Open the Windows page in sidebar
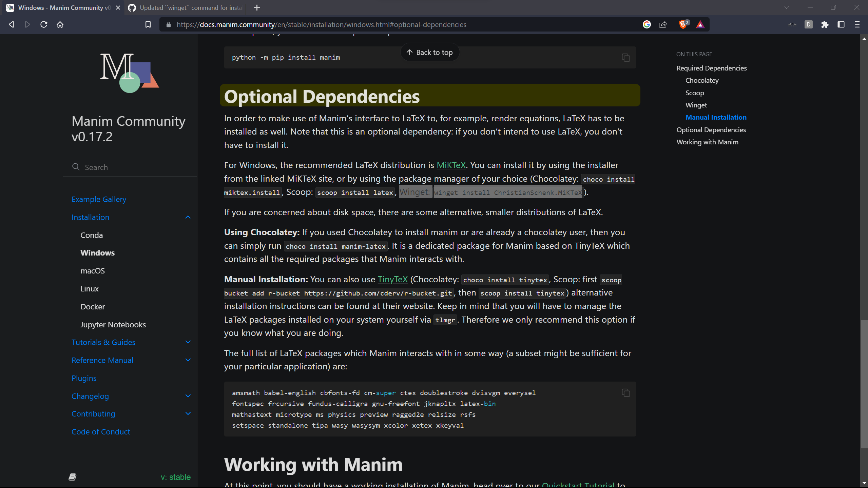Screen dimensions: 868x488 coord(98,253)
